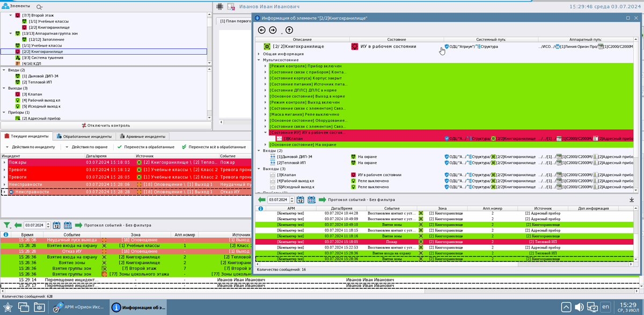This screenshot has height=315, width=644.
Task: Click the keyboard layout indicator 'en'
Action: pyautogui.click(x=606, y=307)
